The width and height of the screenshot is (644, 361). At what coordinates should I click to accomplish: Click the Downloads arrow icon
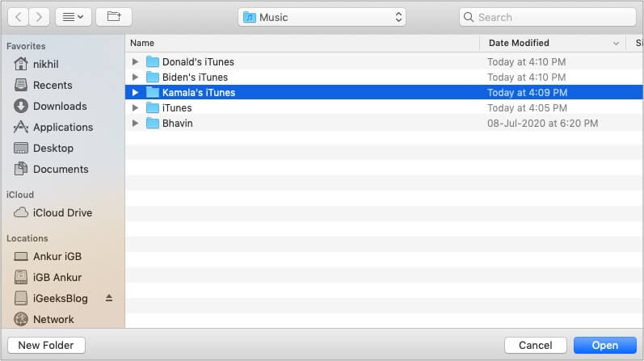click(21, 106)
